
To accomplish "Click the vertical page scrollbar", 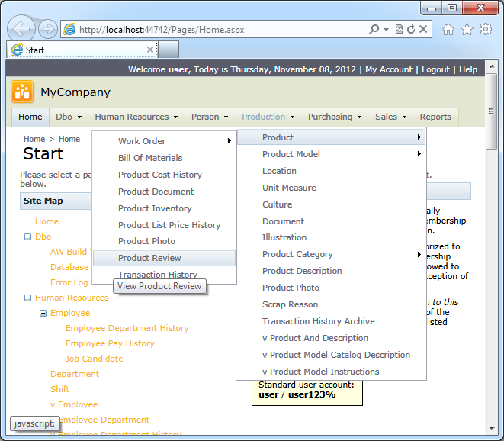I will coord(492,267).
